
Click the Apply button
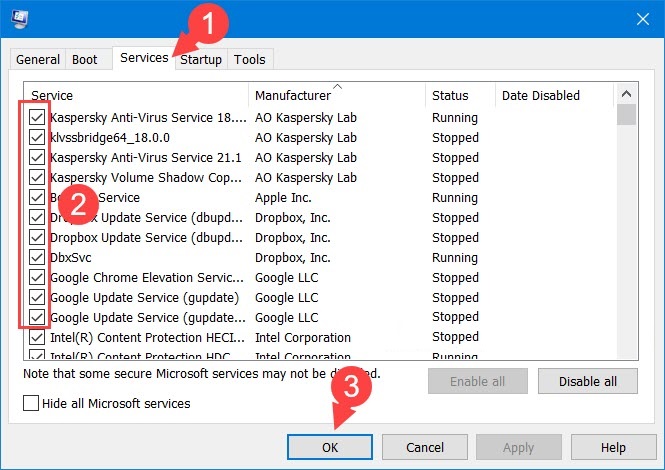click(519, 447)
